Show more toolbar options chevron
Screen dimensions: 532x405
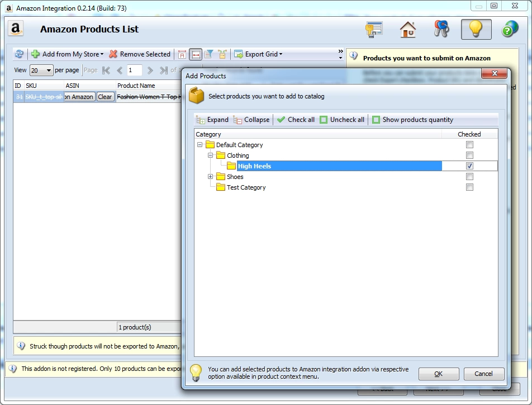point(340,54)
